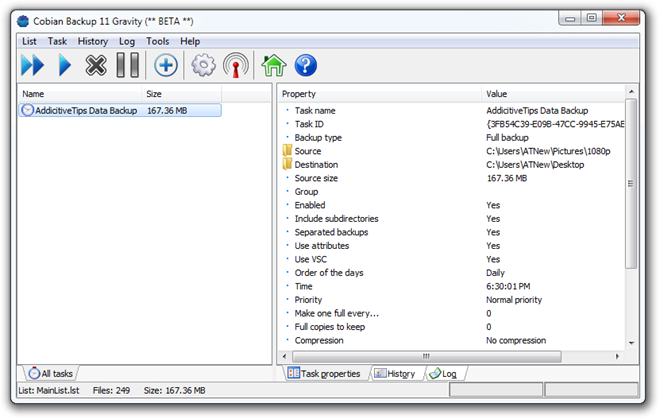This screenshot has height=419, width=660.
Task: Switch to the Log tab
Action: [x=444, y=374]
